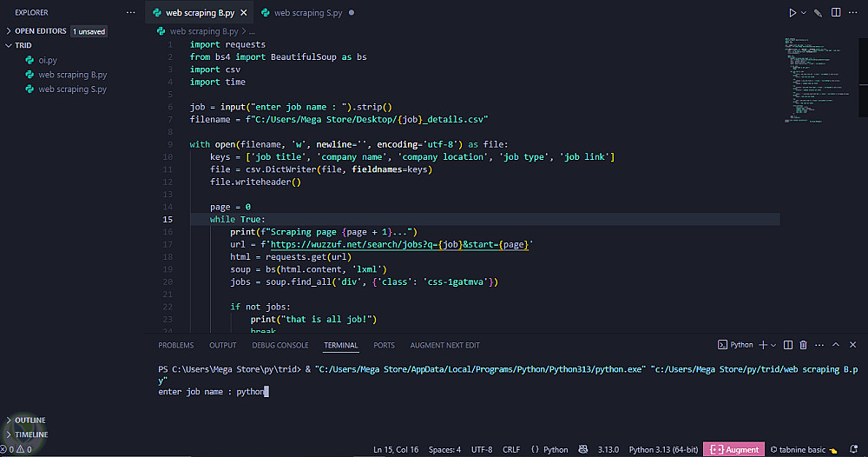
Task: Open web scraping B.py from explorer tree
Action: [x=73, y=74]
